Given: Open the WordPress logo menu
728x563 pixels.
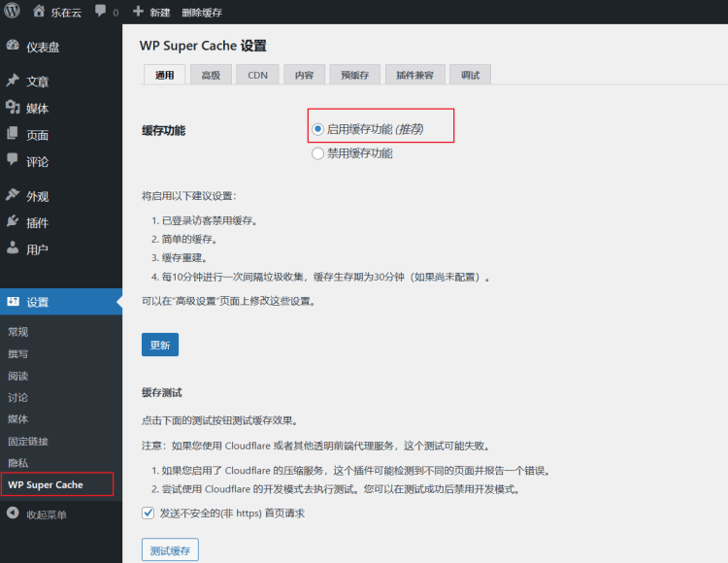Looking at the screenshot, I should point(12,11).
